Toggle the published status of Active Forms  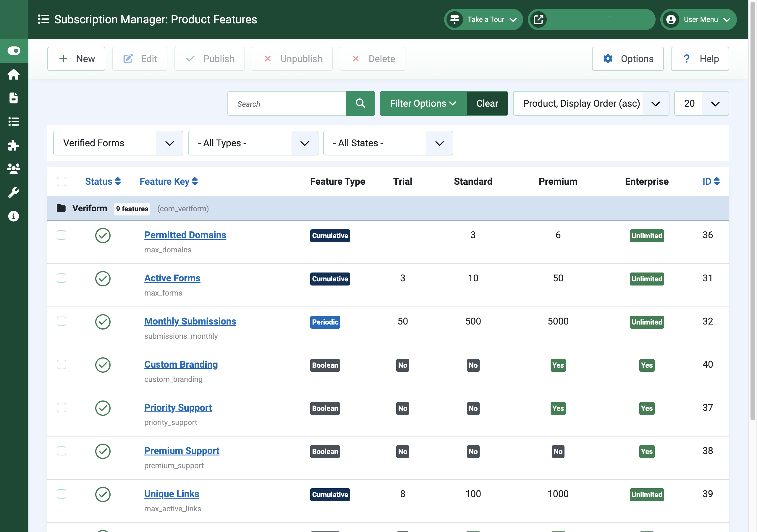(103, 278)
